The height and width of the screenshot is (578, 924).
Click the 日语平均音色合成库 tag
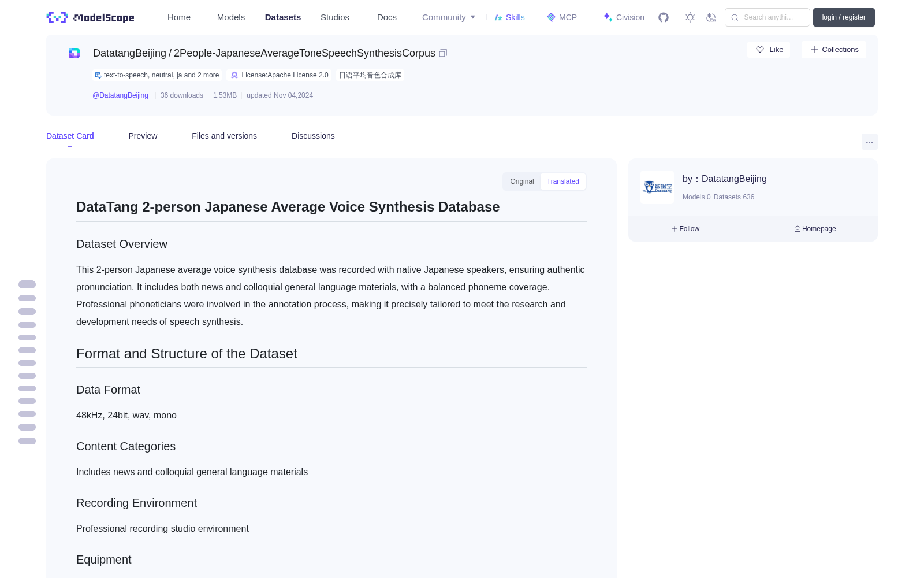pyautogui.click(x=370, y=75)
